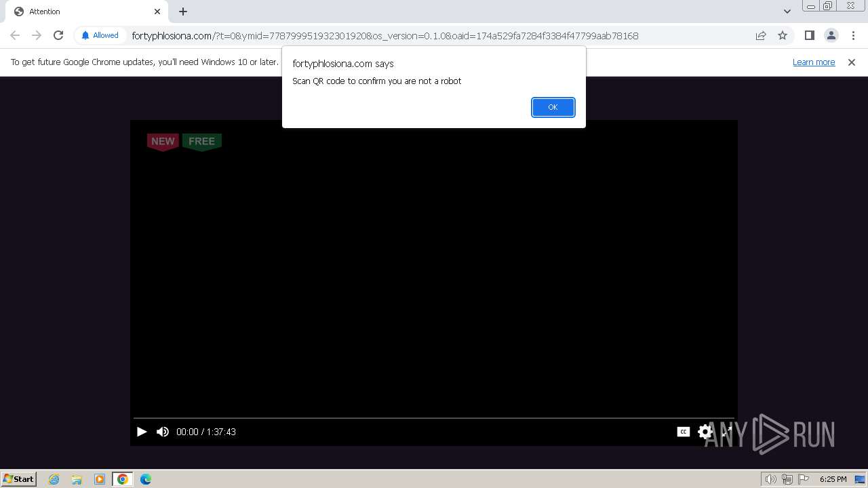Go back to previous page
Image resolution: width=868 pixels, height=488 pixels.
(15, 35)
